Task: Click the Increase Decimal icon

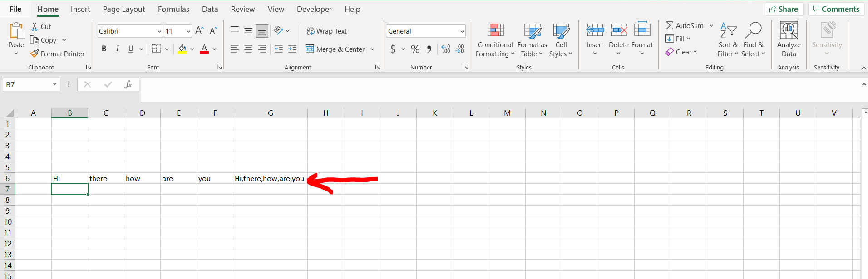Action: (x=446, y=49)
